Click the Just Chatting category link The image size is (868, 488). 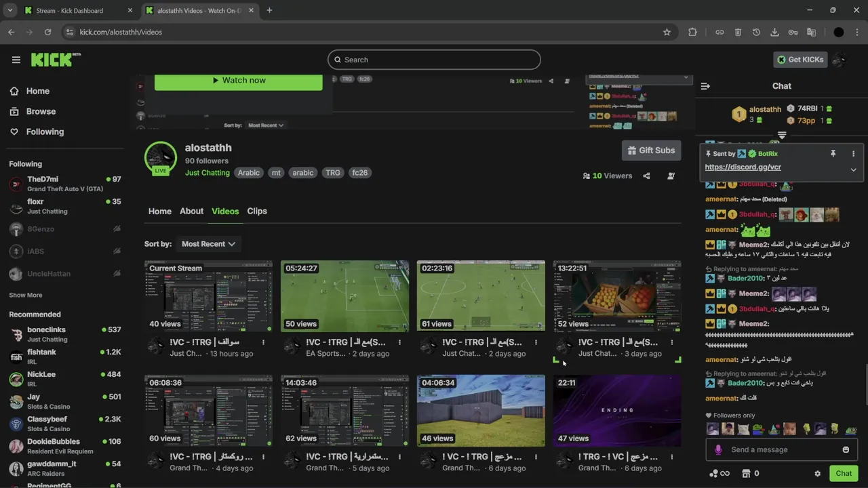pos(208,173)
